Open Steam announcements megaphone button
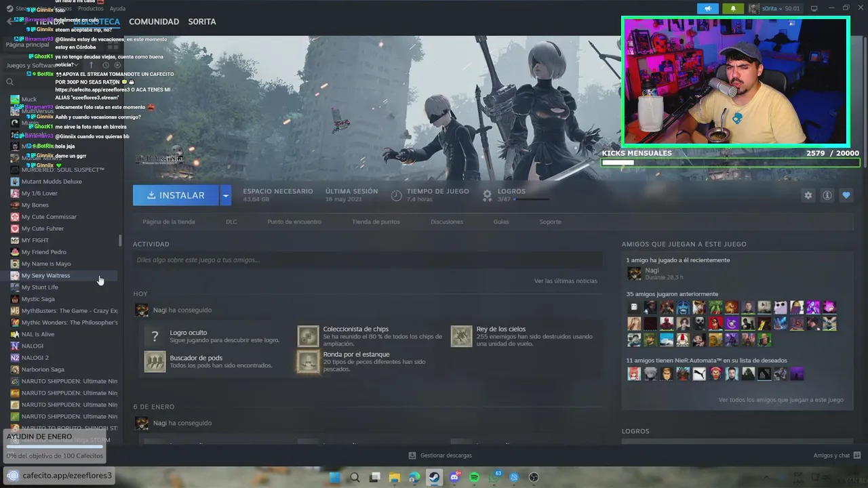868x488 pixels. coord(707,9)
